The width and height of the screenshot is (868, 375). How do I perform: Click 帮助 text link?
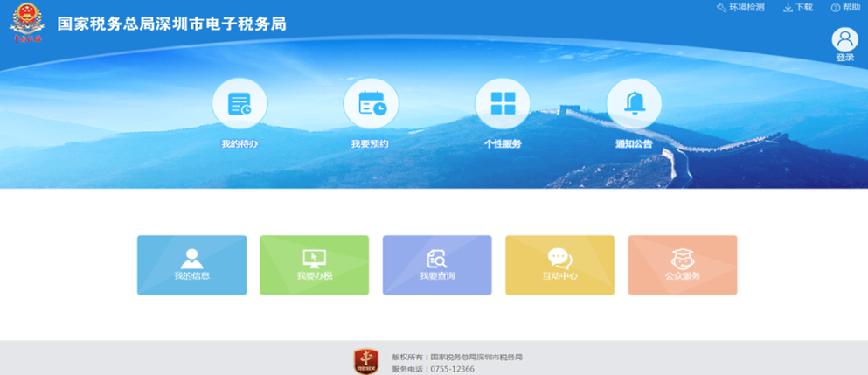point(851,8)
